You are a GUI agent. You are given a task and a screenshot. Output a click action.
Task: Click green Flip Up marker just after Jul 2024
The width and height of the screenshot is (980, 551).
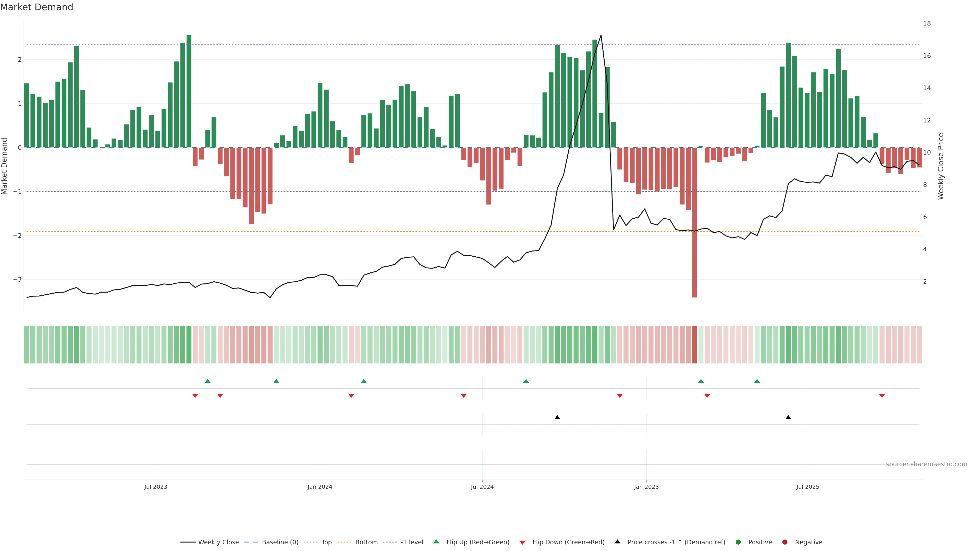(x=526, y=381)
